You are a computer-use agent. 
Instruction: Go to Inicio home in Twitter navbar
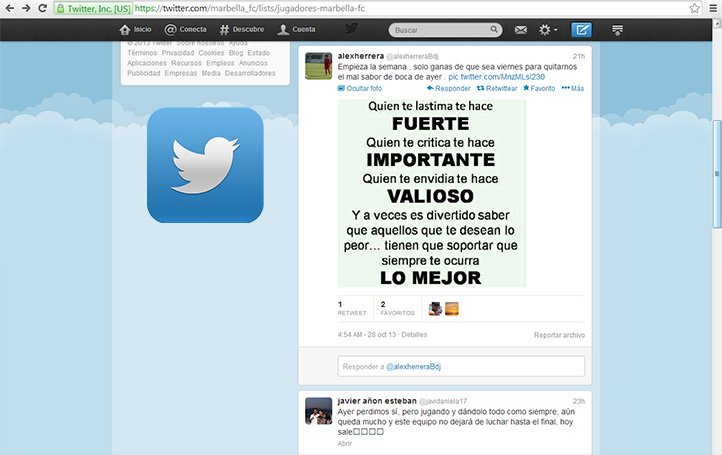pos(135,29)
